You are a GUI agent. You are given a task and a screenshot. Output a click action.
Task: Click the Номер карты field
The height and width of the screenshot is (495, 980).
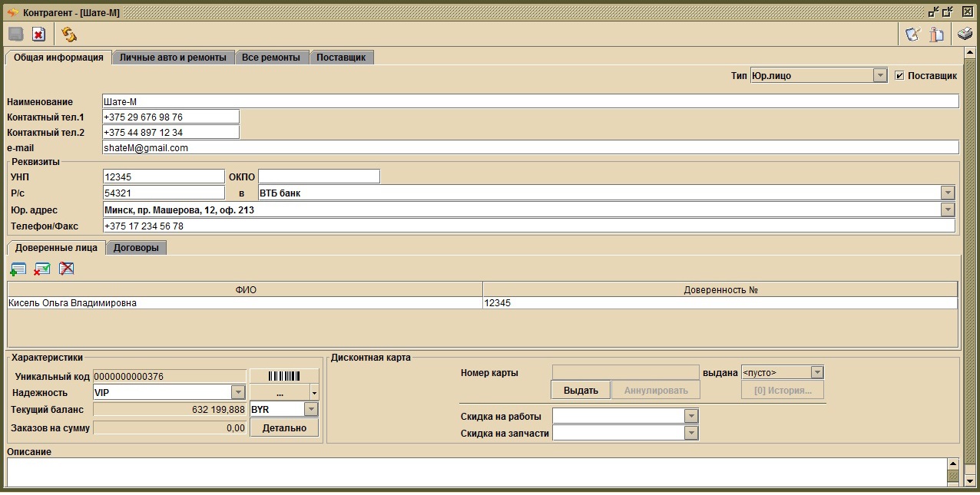coord(625,372)
